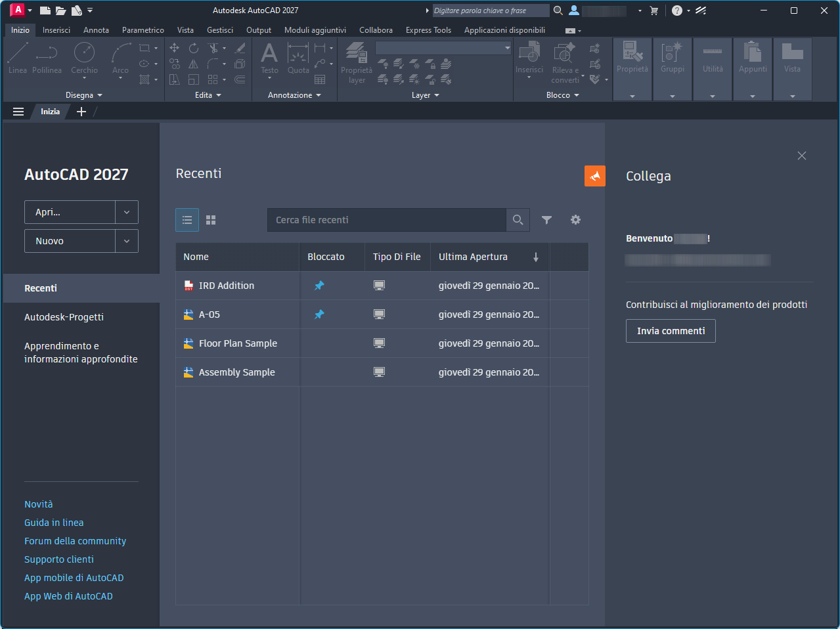Image resolution: width=840 pixels, height=629 pixels.
Task: Toggle sort order arrow on Ultima Apertura
Action: click(x=536, y=257)
